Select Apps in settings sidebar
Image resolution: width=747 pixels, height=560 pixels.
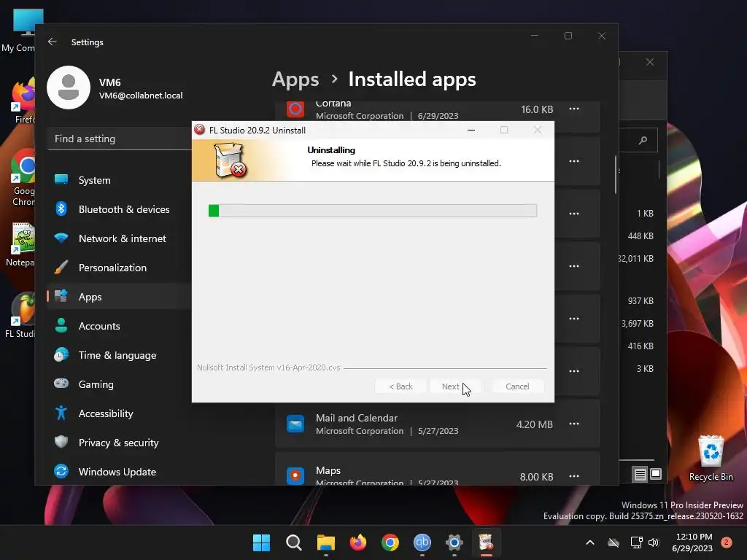[119, 297]
